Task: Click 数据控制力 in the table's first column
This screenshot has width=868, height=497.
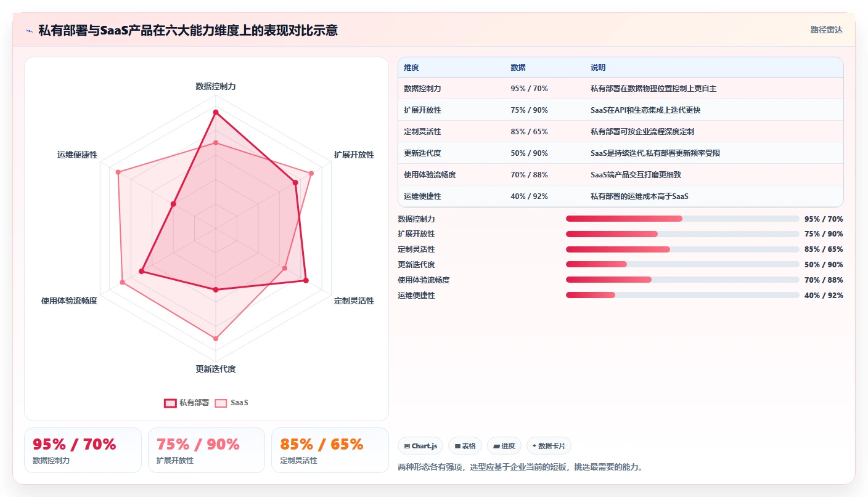Action: pos(422,89)
